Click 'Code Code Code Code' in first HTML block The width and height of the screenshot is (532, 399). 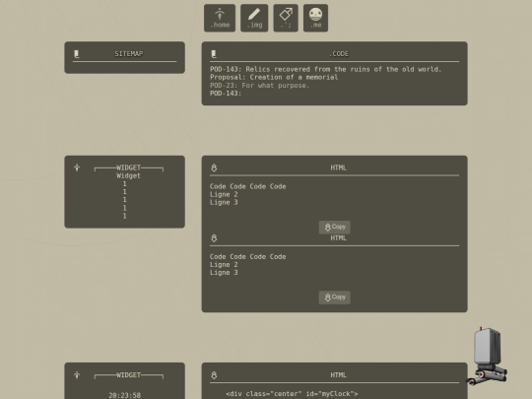pyautogui.click(x=247, y=186)
